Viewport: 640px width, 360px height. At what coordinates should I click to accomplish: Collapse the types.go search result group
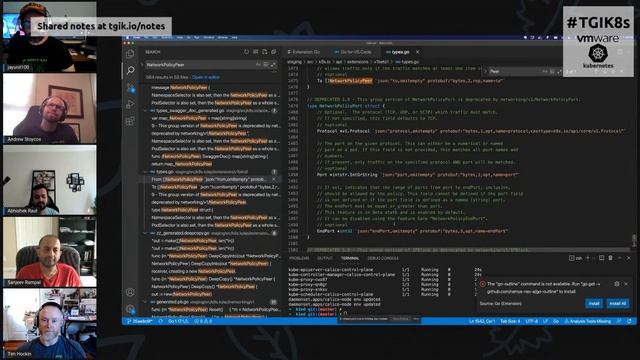point(146,172)
